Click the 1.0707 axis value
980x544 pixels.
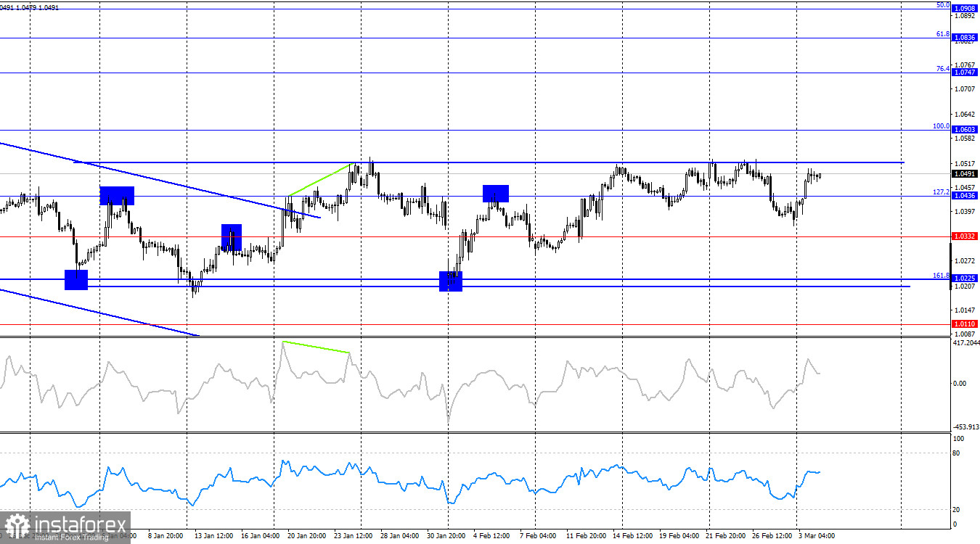coord(966,88)
